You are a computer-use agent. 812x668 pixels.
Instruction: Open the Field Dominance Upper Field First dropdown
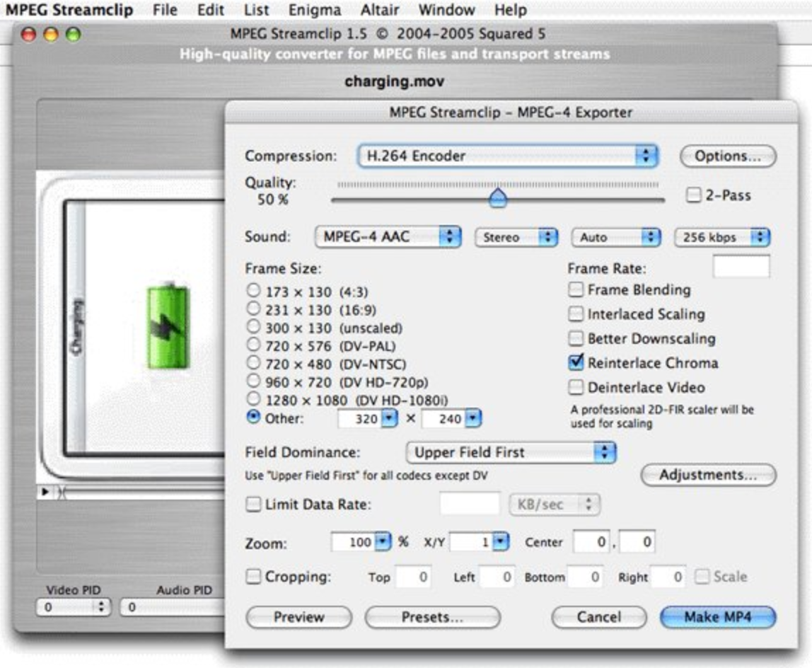coord(511,452)
